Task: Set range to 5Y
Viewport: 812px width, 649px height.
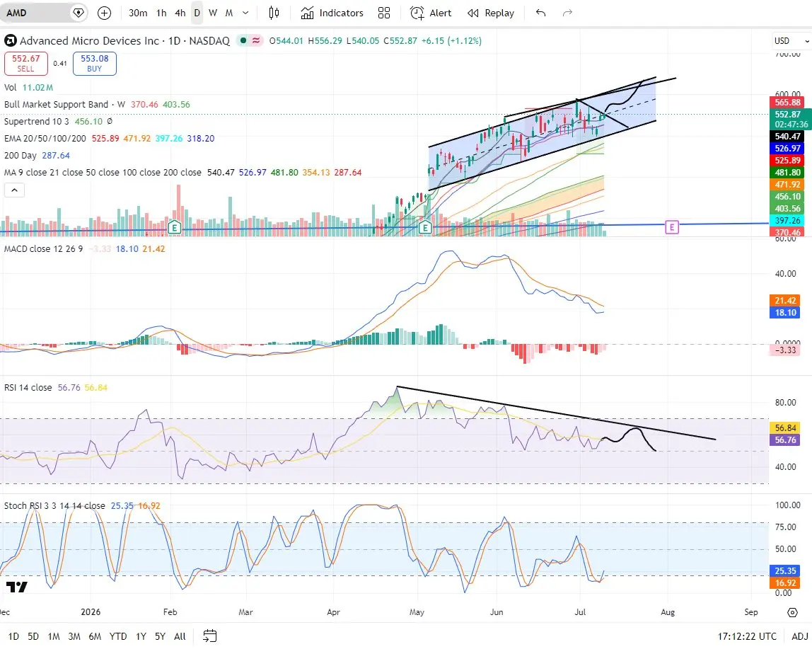Action: coord(160,636)
